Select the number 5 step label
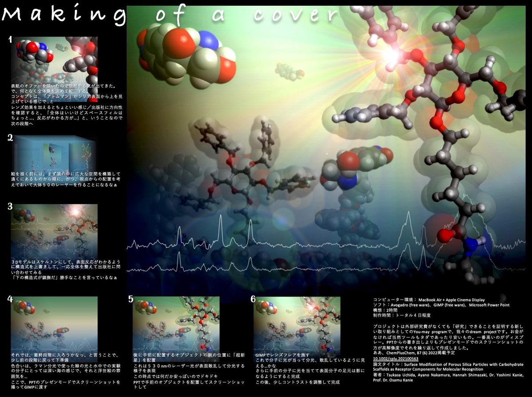This screenshot has width=532, height=397. pos(131,299)
